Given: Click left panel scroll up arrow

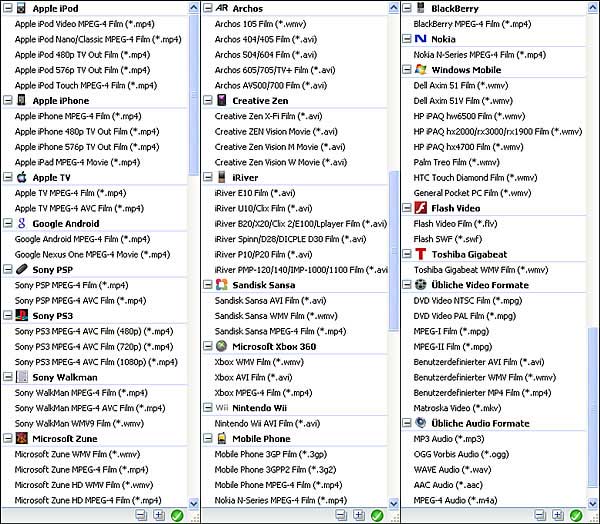Looking at the screenshot, I should (x=194, y=8).
